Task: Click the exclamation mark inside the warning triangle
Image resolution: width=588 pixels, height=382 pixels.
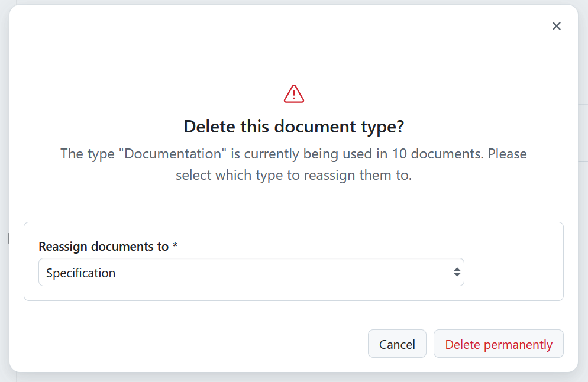Action: tap(293, 95)
